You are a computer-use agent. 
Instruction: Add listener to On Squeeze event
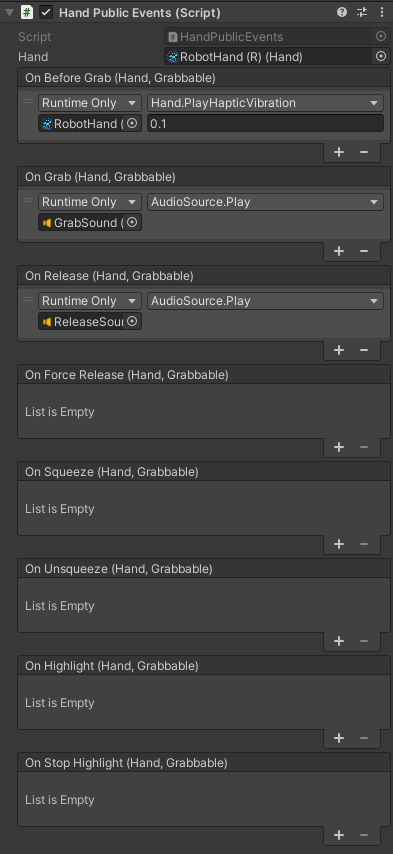(339, 544)
